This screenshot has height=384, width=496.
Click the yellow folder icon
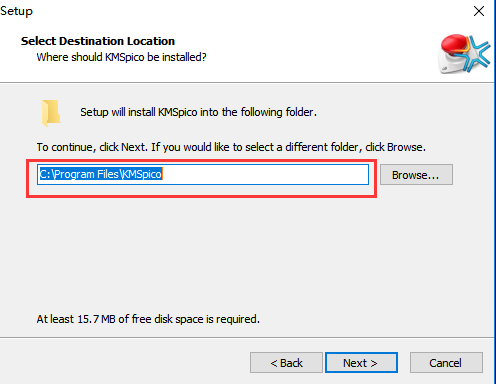tap(51, 112)
